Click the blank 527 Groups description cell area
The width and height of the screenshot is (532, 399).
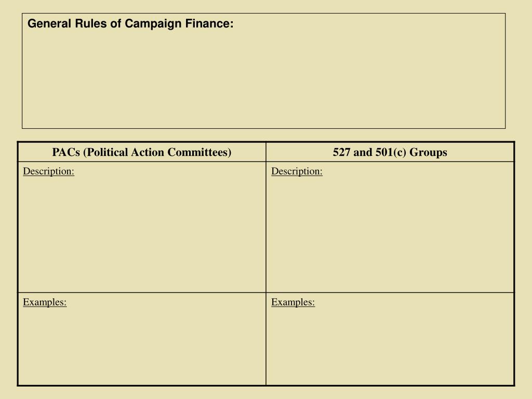[390, 234]
